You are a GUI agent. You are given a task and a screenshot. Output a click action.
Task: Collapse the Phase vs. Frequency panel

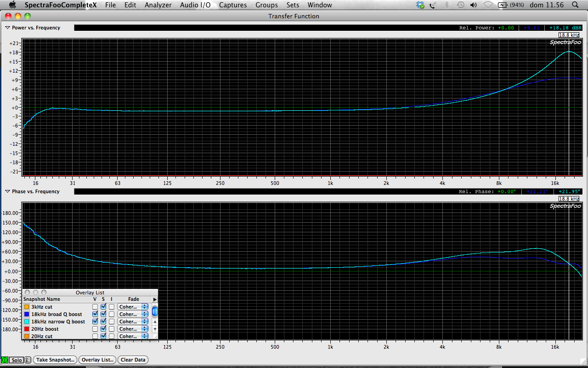(x=7, y=191)
